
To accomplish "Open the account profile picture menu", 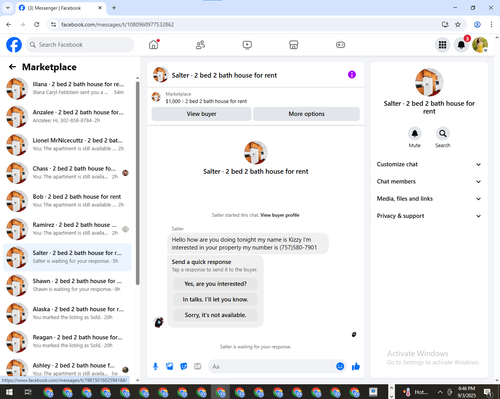I will [x=480, y=45].
